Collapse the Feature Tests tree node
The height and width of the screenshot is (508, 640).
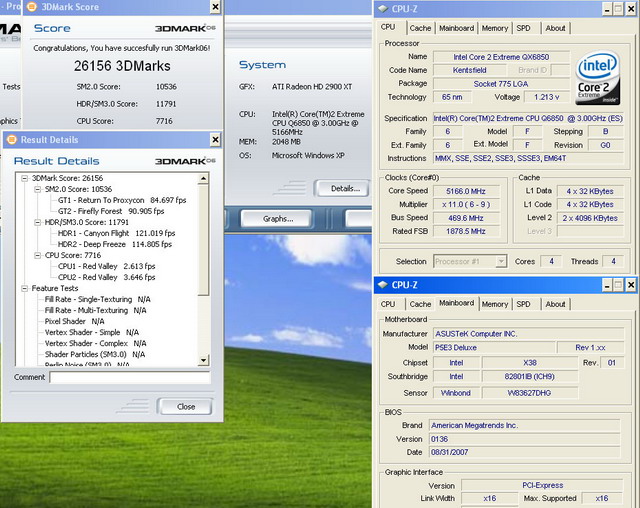[23, 288]
